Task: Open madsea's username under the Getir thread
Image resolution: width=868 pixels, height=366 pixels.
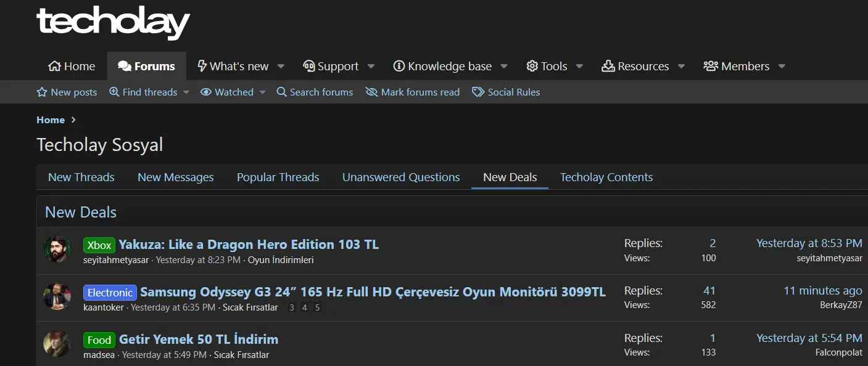Action: pos(99,355)
